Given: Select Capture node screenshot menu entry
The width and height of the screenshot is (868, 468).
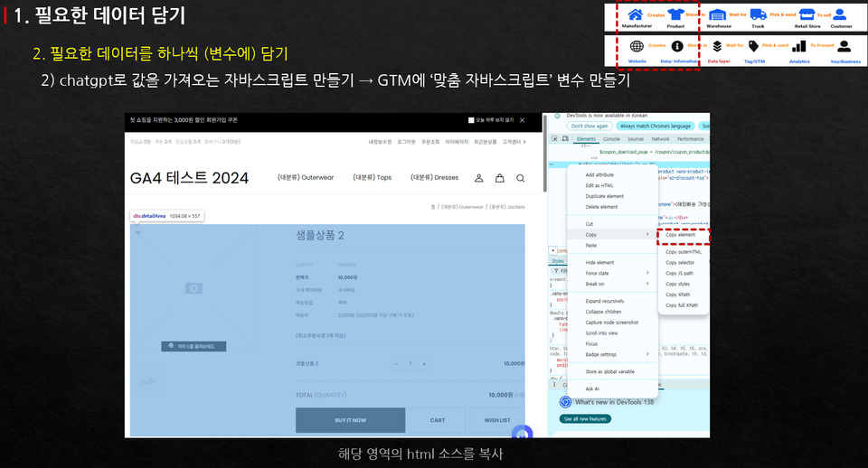Looking at the screenshot, I should tap(612, 322).
